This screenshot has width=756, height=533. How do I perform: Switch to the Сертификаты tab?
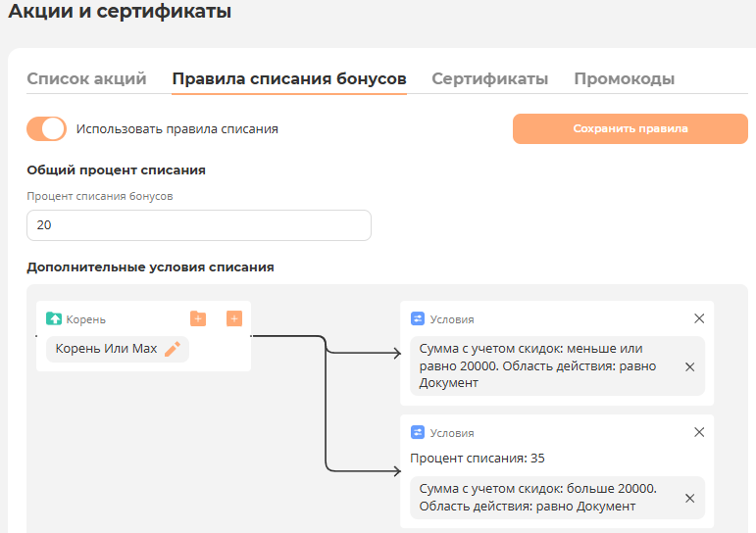[x=489, y=79]
